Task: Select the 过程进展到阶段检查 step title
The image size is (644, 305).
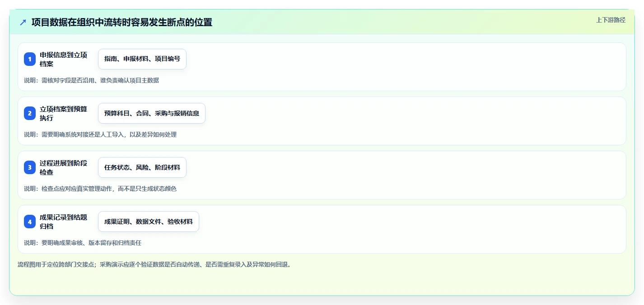Action: tap(64, 167)
